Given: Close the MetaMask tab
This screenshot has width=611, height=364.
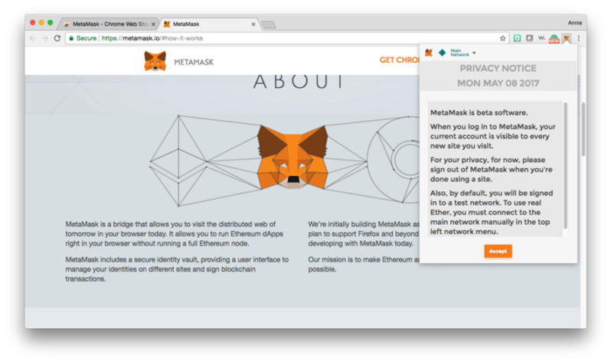Looking at the screenshot, I should coord(253,24).
